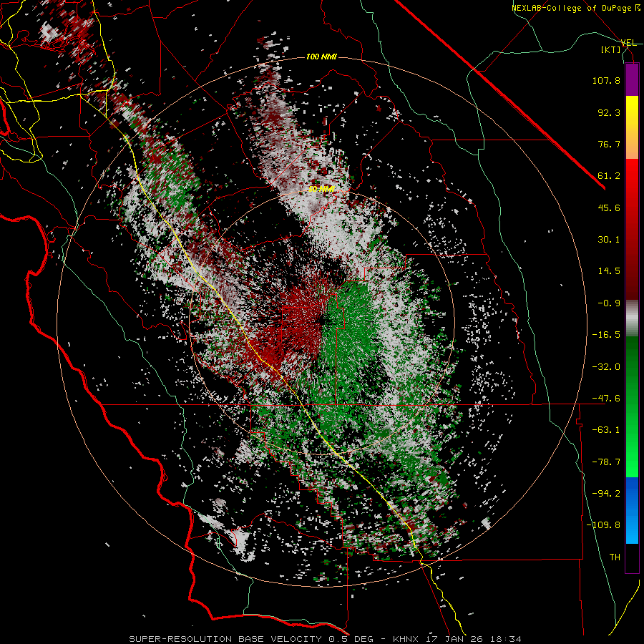Screen dimensions: 644x644
Task: Click the KHNX radar site center point
Action: 322,321
